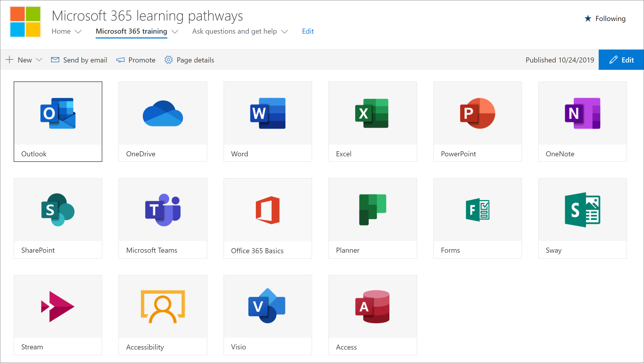The image size is (644, 363).
Task: Expand the Microsoft 365 training chevron
Action: click(175, 32)
